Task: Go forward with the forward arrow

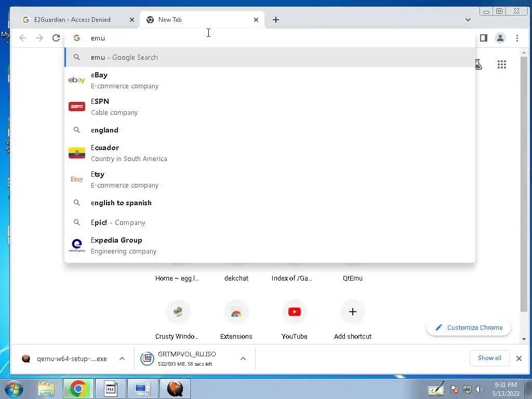Action: pyautogui.click(x=39, y=38)
